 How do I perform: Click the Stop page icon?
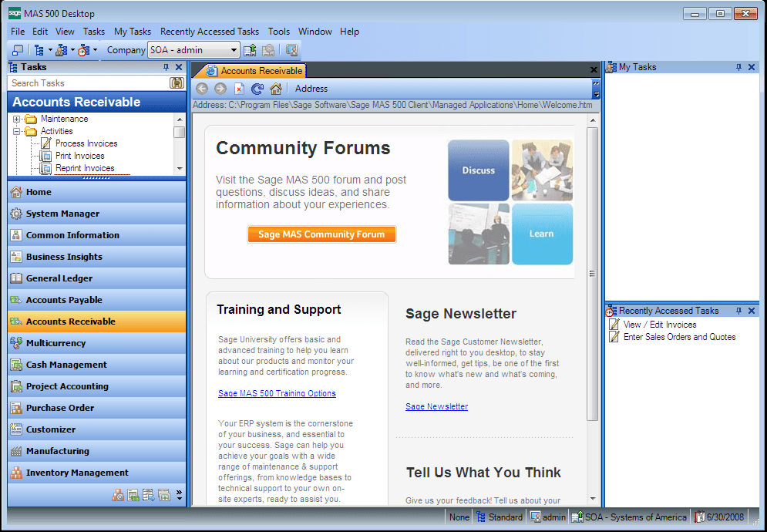tap(239, 89)
